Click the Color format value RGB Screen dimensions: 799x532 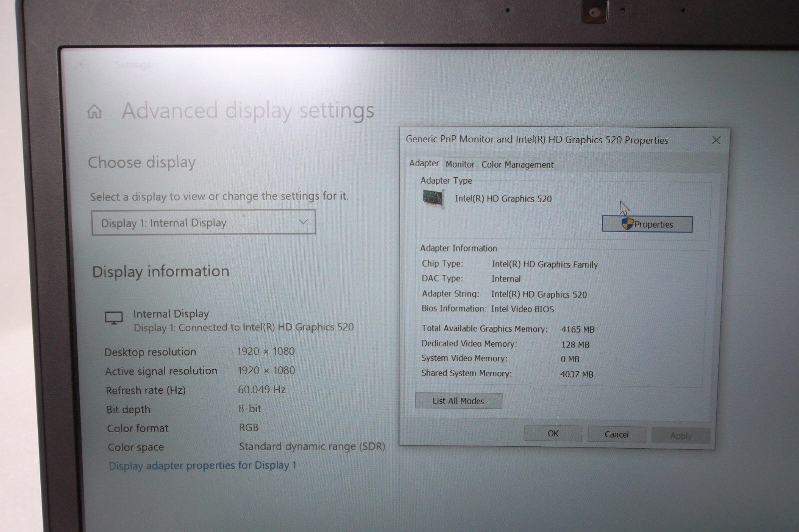click(249, 428)
